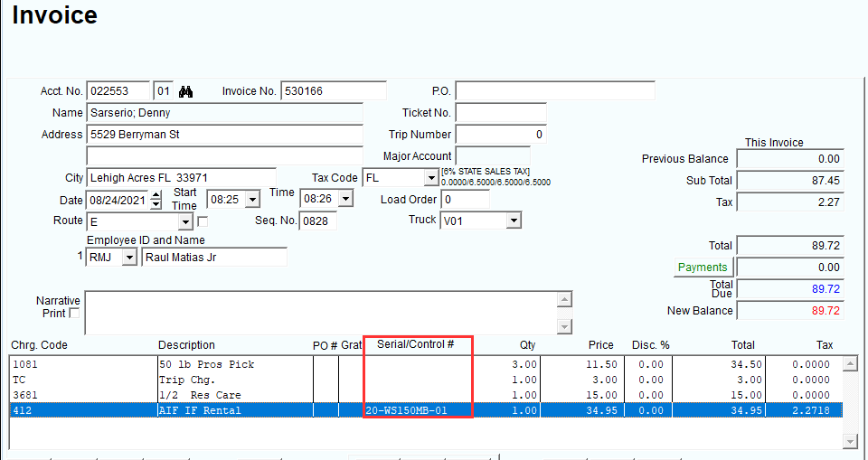This screenshot has height=460, width=868.
Task: Click the narrative box scroll down arrow
Action: tap(564, 327)
